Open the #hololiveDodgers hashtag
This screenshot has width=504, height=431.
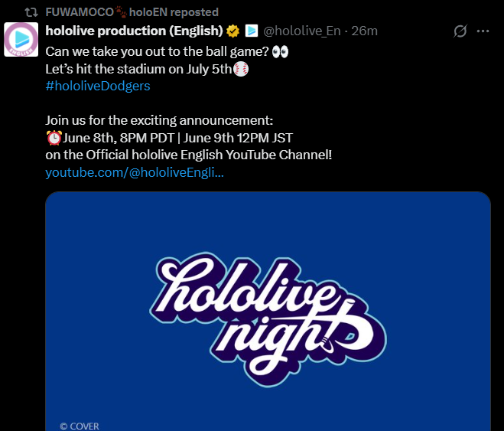click(98, 86)
